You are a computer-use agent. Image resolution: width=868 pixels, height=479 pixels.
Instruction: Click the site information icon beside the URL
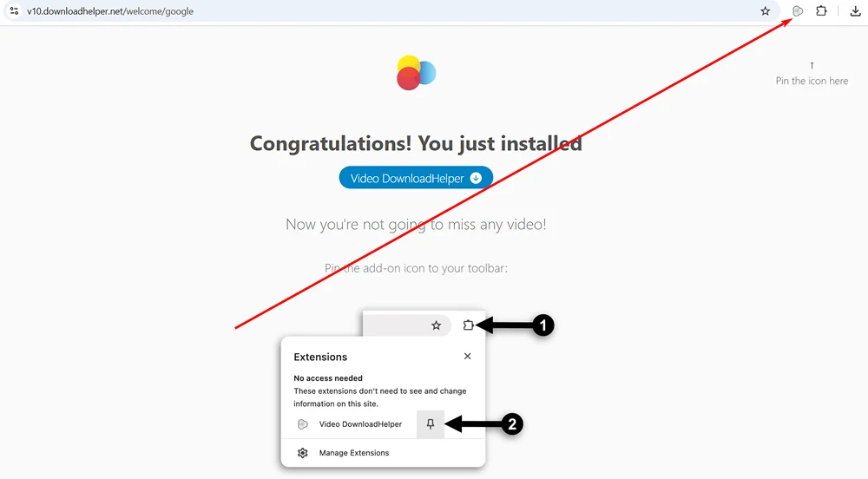pos(14,11)
